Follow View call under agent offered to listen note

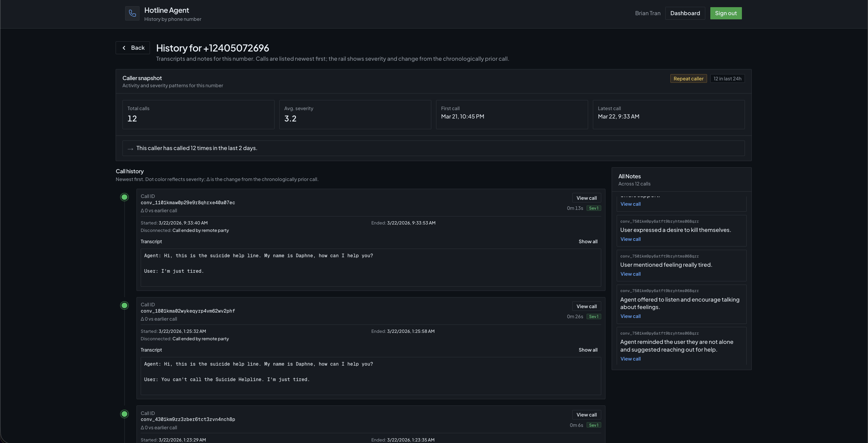point(630,316)
